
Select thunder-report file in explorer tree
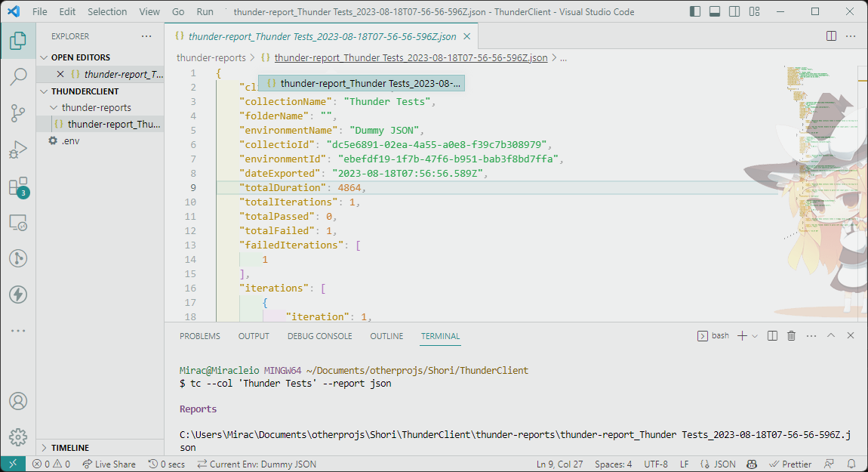[100, 124]
